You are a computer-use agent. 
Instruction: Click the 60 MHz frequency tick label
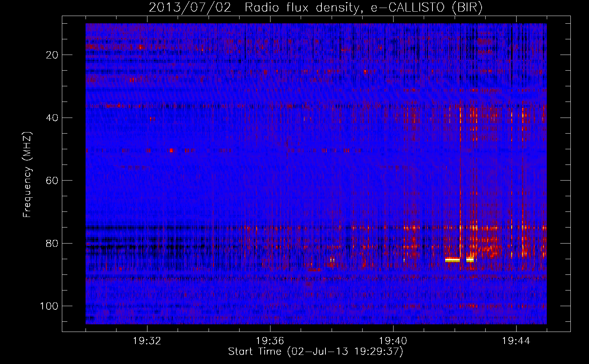coord(52,181)
